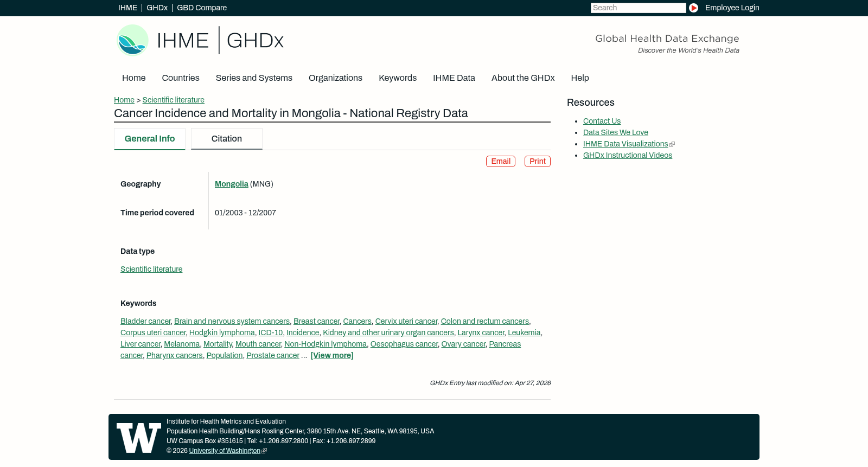Viewport: 868px width, 467px height.
Task: Click the IHME leaf logo icon
Action: (x=133, y=40)
